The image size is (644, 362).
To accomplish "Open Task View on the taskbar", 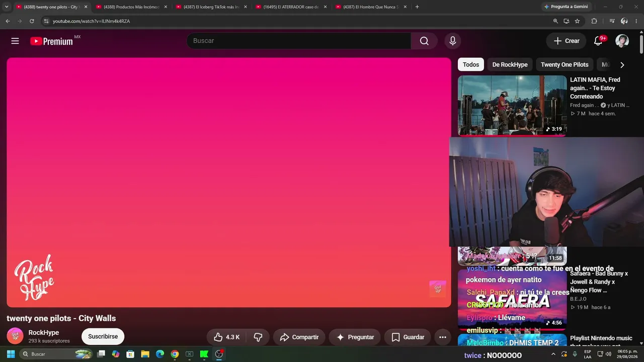I will pyautogui.click(x=101, y=354).
